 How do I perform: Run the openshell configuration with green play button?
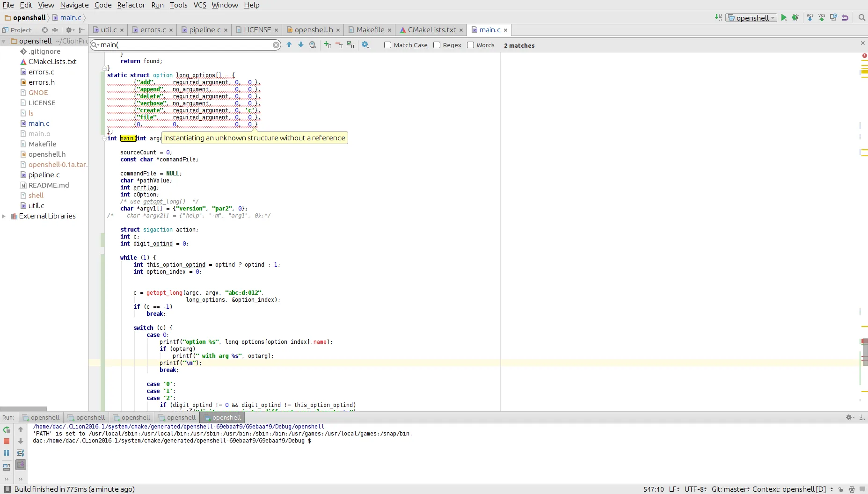(784, 18)
